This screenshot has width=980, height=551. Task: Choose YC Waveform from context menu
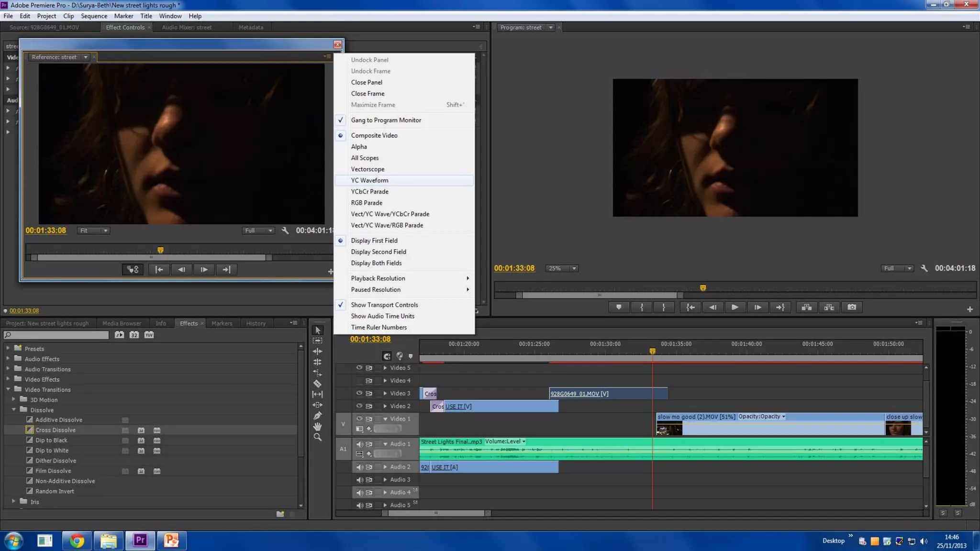(369, 180)
